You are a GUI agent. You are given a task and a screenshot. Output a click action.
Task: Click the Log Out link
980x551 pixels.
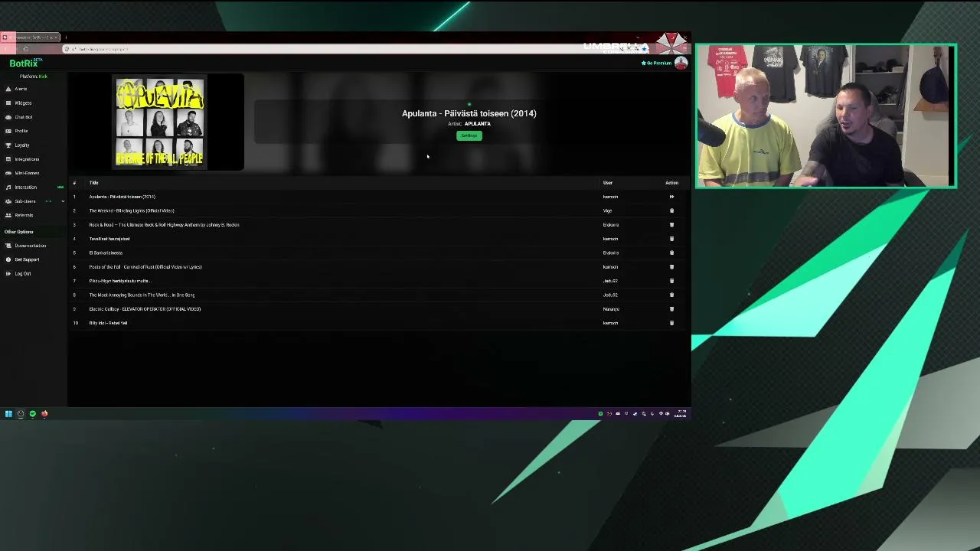click(23, 273)
